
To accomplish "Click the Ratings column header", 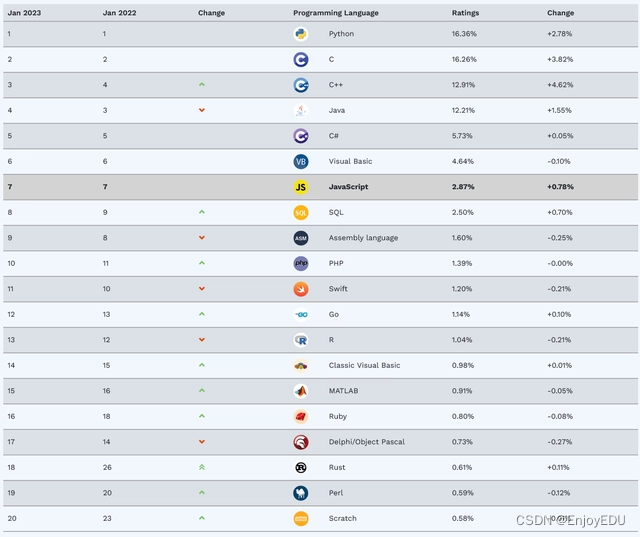I will (x=465, y=13).
